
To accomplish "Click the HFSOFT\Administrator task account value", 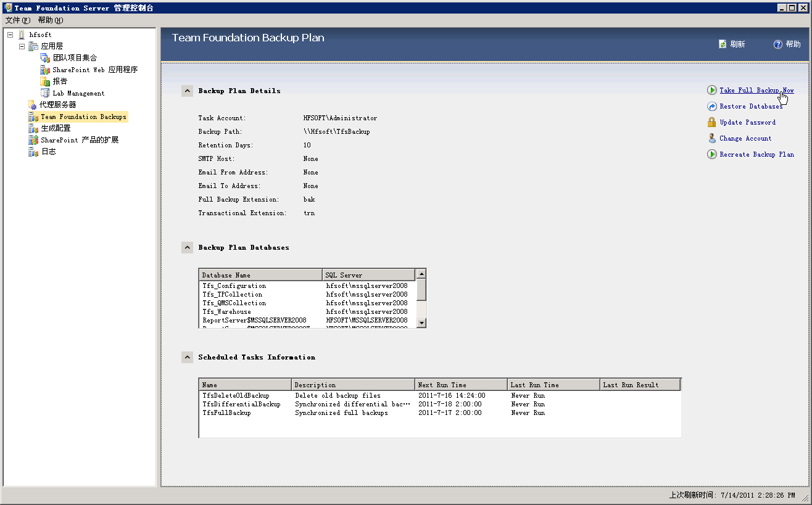I will coord(340,118).
